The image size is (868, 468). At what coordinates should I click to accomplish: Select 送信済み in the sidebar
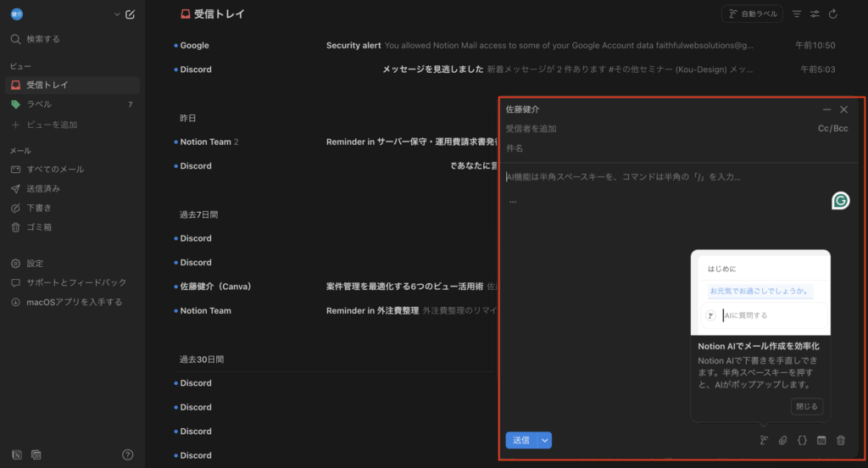point(43,188)
